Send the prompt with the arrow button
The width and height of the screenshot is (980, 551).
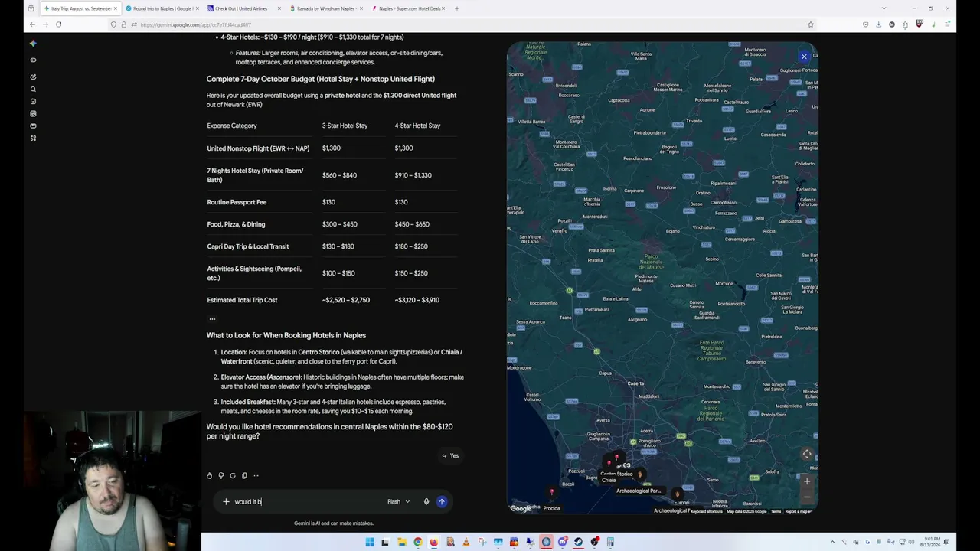coord(442,501)
